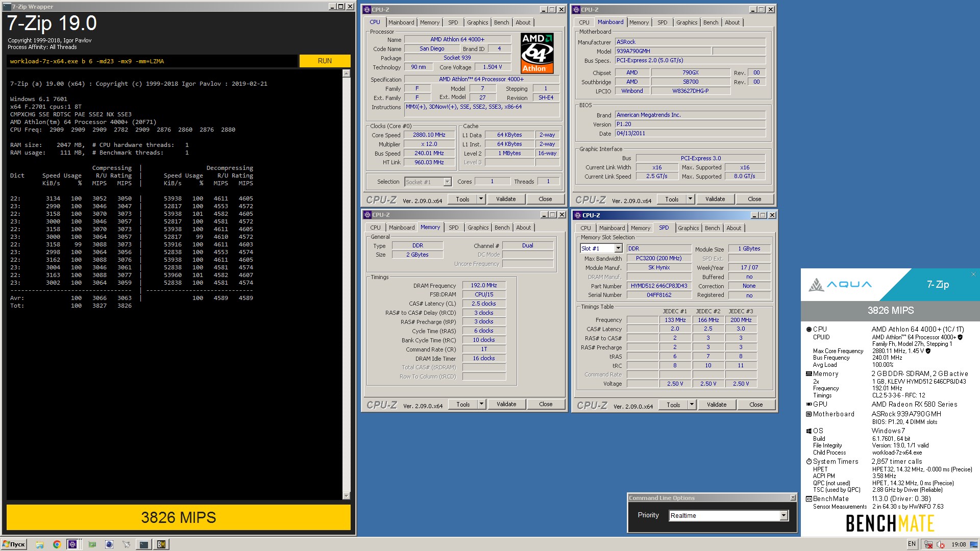Click the DRAM Frequency 192.0 MHz value
980x551 pixels.
[484, 285]
